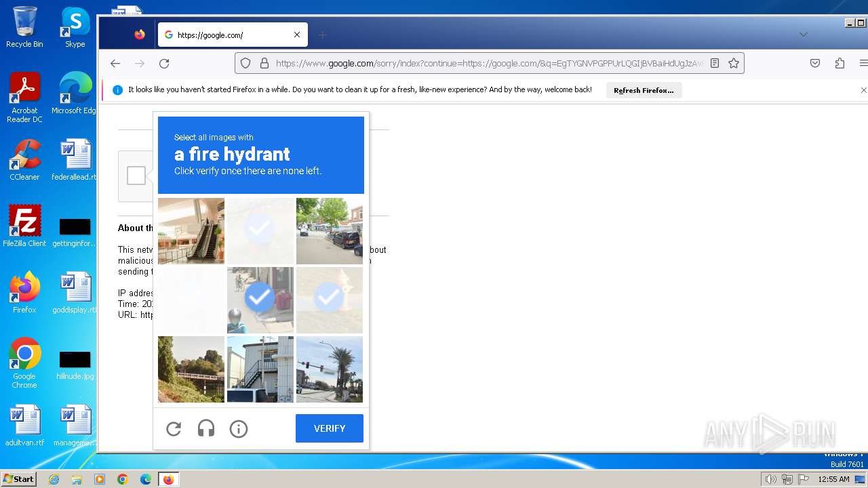
Task: View site security padlock info
Action: [x=264, y=63]
